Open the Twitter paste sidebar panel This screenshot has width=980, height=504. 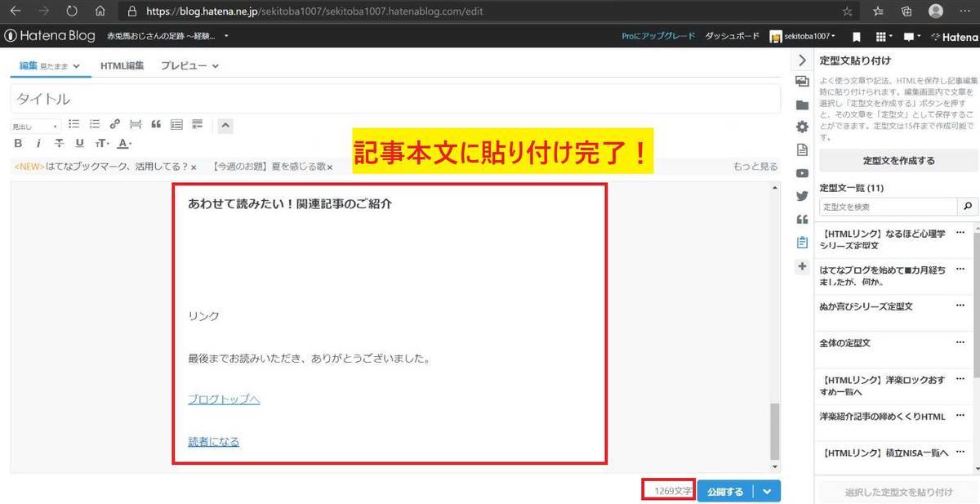click(x=802, y=196)
